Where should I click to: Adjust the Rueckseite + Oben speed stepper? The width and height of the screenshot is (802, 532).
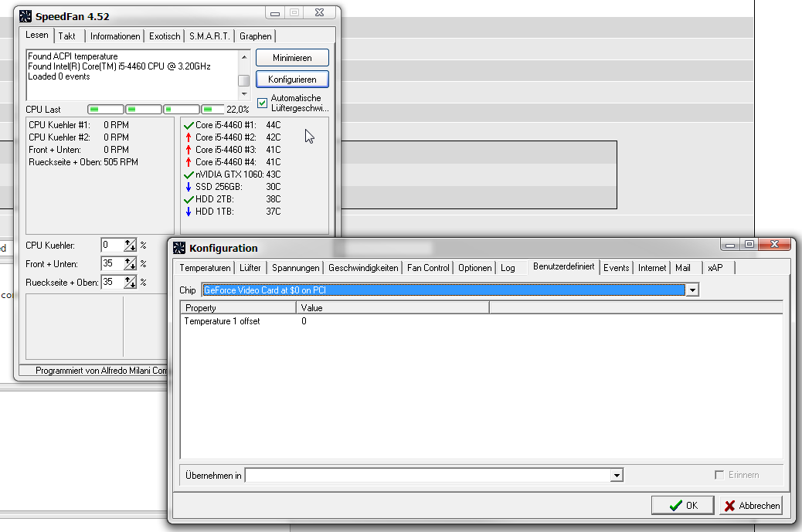click(x=131, y=282)
